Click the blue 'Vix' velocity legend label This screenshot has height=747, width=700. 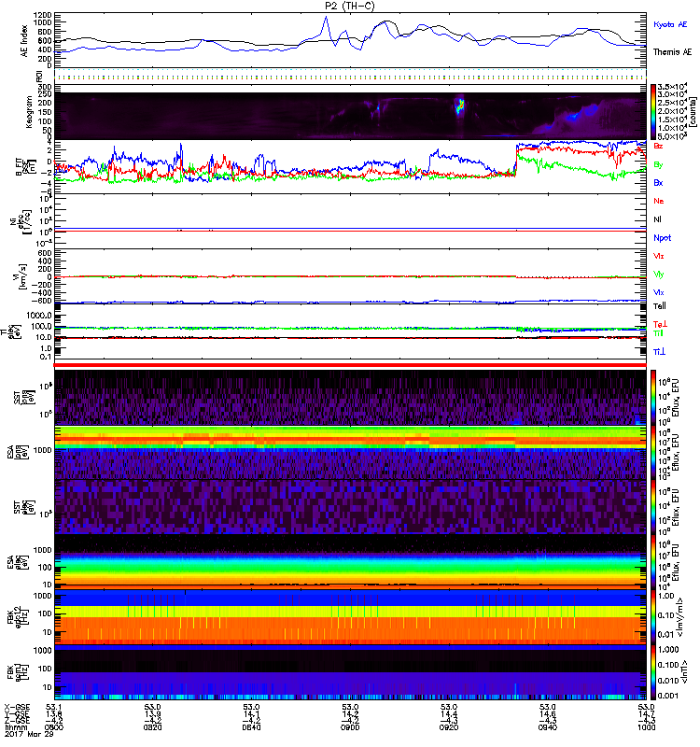tap(659, 292)
